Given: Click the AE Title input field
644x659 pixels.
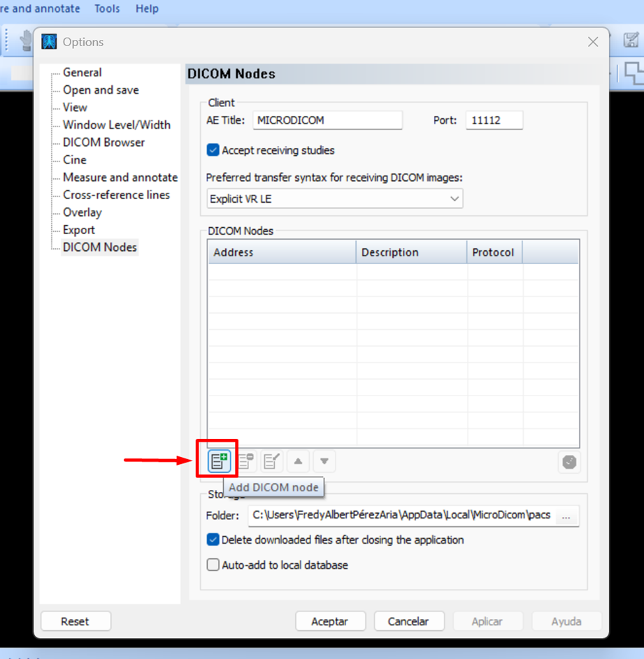Looking at the screenshot, I should coord(327,120).
